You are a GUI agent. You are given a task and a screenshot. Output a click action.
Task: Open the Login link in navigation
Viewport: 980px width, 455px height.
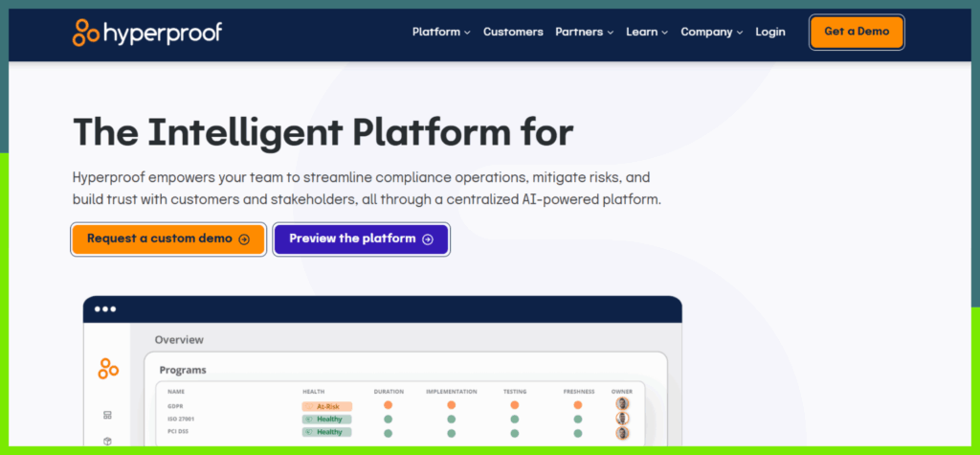click(769, 32)
